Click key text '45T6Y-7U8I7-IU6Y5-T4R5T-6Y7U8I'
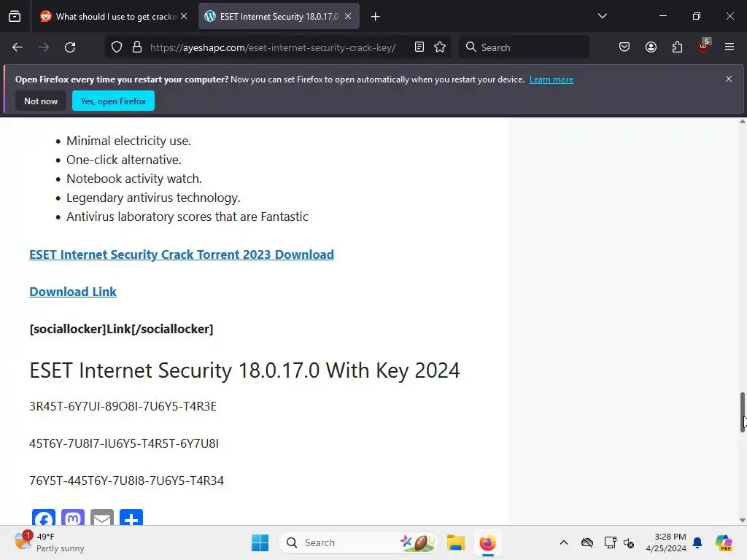Viewport: 747px width, 560px height. (x=124, y=443)
